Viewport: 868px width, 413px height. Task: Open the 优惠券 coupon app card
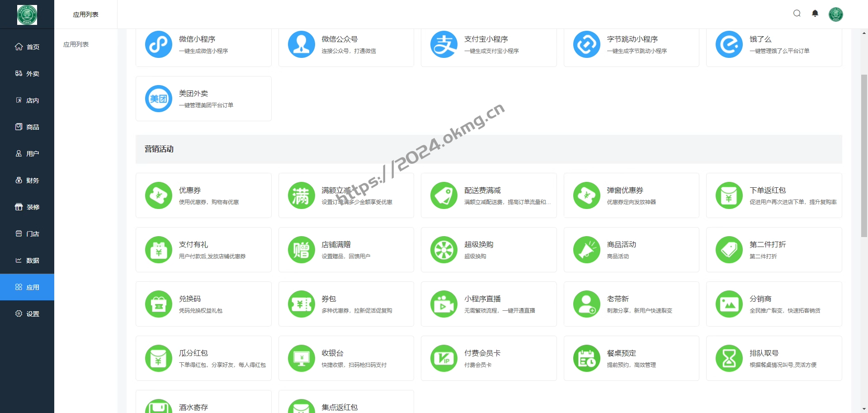tap(203, 195)
